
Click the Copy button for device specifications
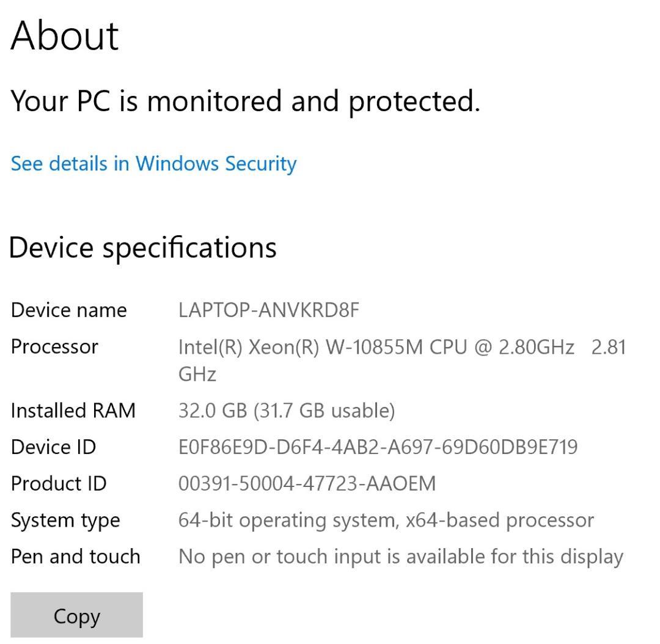[x=76, y=615]
